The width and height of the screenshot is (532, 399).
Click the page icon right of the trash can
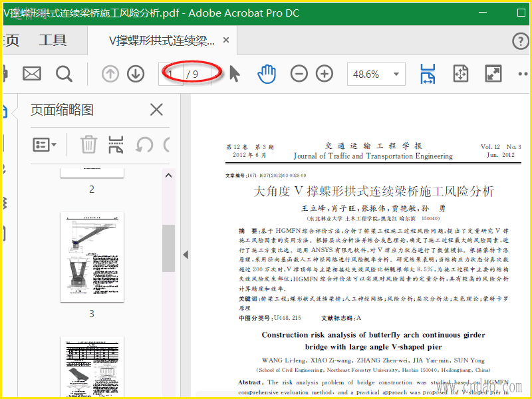[x=116, y=144]
